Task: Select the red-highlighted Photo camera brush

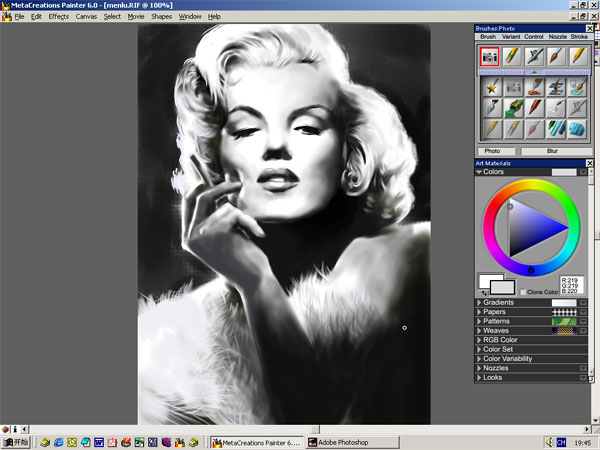Action: pyautogui.click(x=489, y=57)
